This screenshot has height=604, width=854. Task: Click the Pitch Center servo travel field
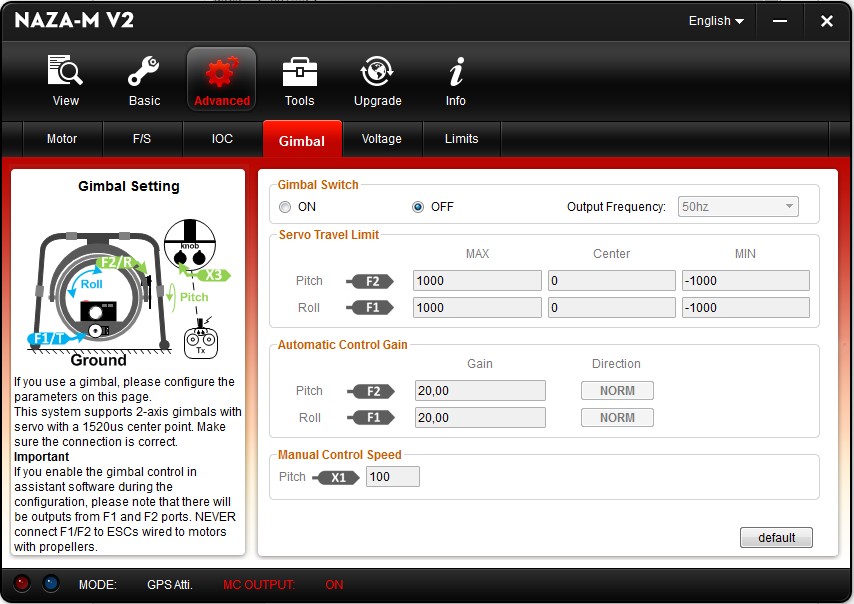(612, 280)
